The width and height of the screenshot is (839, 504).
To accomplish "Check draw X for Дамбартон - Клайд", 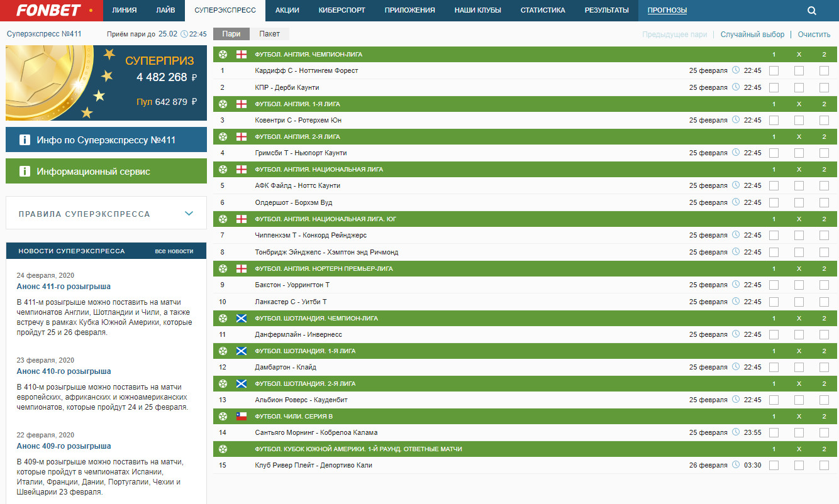I will coord(799,367).
